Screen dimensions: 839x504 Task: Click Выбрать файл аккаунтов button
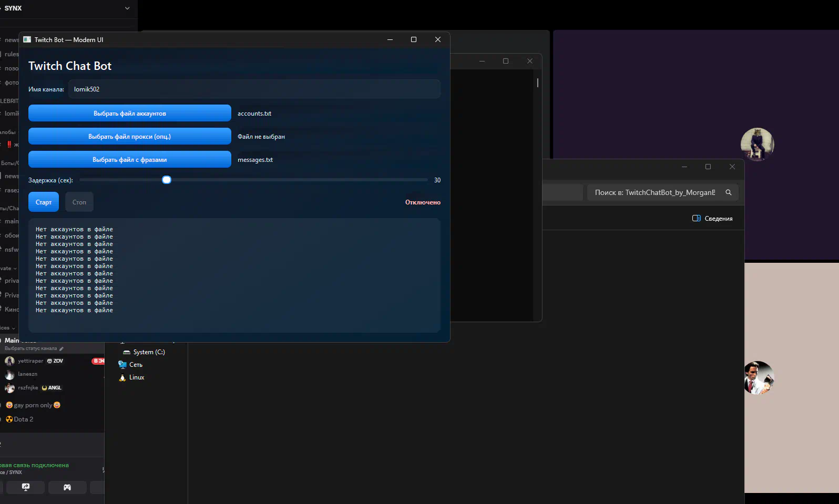130,114
